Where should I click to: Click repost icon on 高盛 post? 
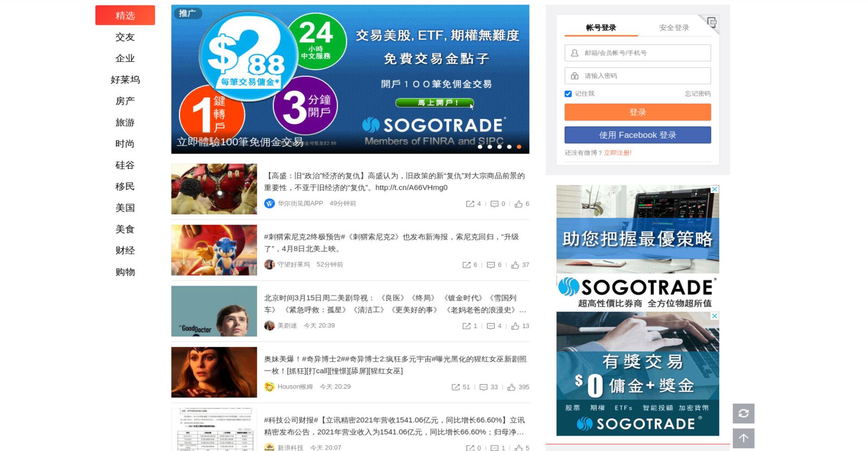click(470, 204)
